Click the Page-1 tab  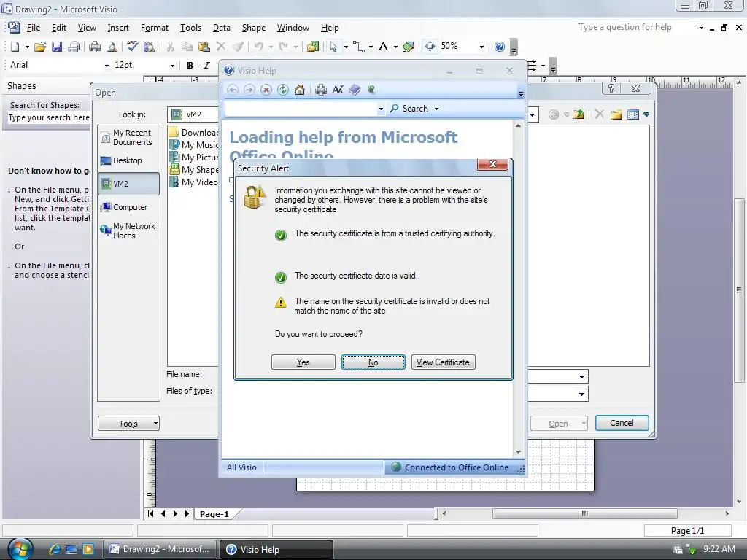[214, 514]
